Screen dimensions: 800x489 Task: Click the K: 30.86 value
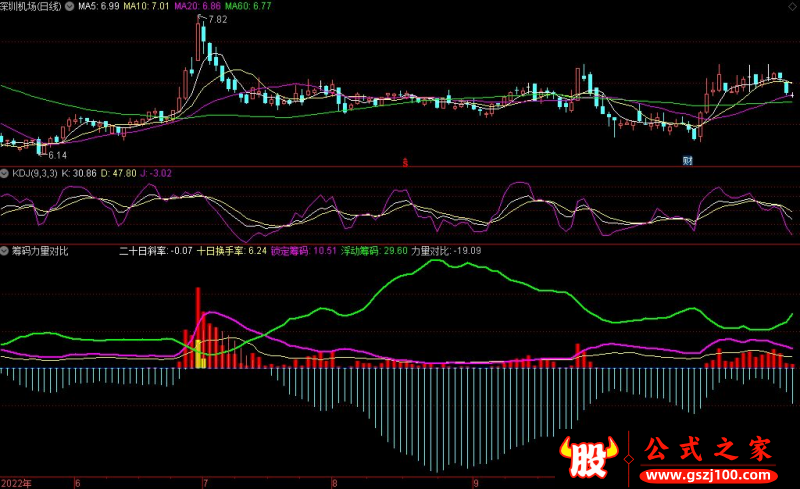pyautogui.click(x=79, y=174)
